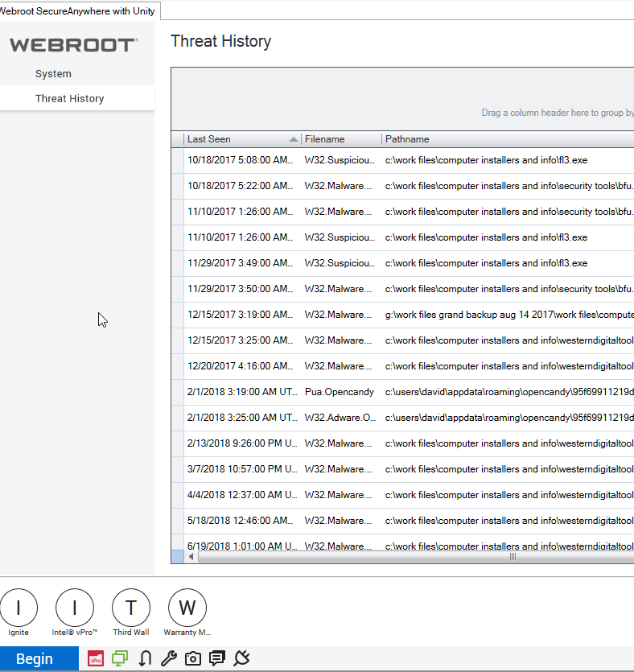This screenshot has height=672, width=634.
Task: Click the U-turn arrow icon
Action: point(145,658)
